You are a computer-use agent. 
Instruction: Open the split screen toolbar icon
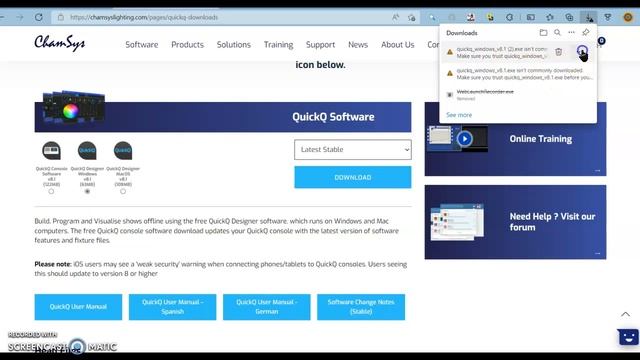tap(530, 17)
